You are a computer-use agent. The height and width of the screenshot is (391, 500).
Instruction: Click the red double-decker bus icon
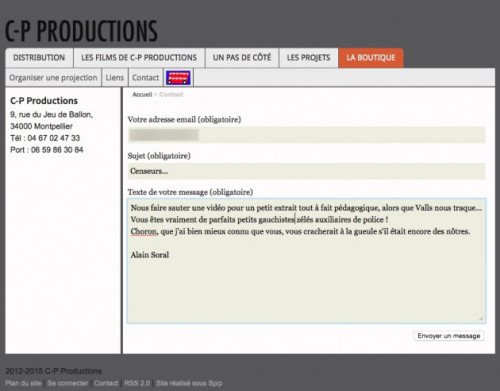178,78
